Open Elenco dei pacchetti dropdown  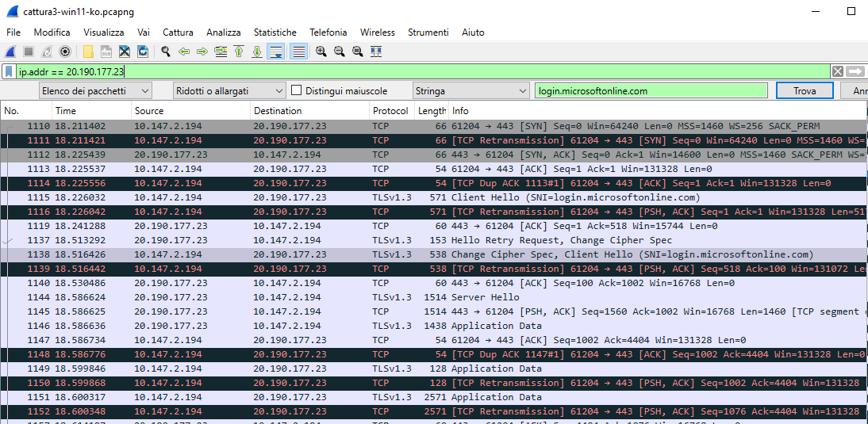tap(96, 90)
